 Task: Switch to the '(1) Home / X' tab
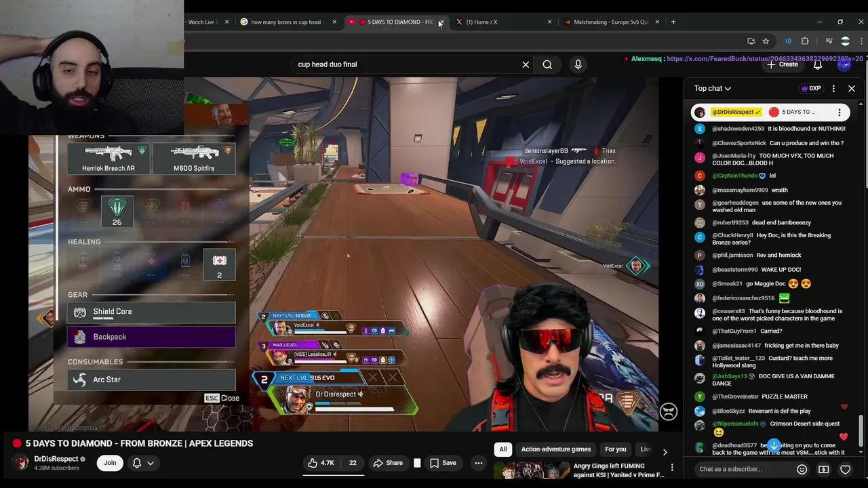[502, 22]
